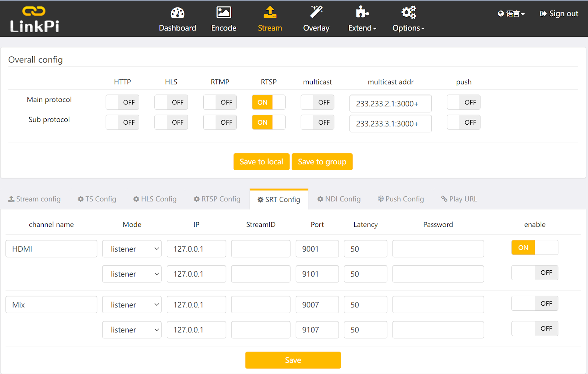Click the Save to group button
The width and height of the screenshot is (588, 374).
(x=322, y=162)
